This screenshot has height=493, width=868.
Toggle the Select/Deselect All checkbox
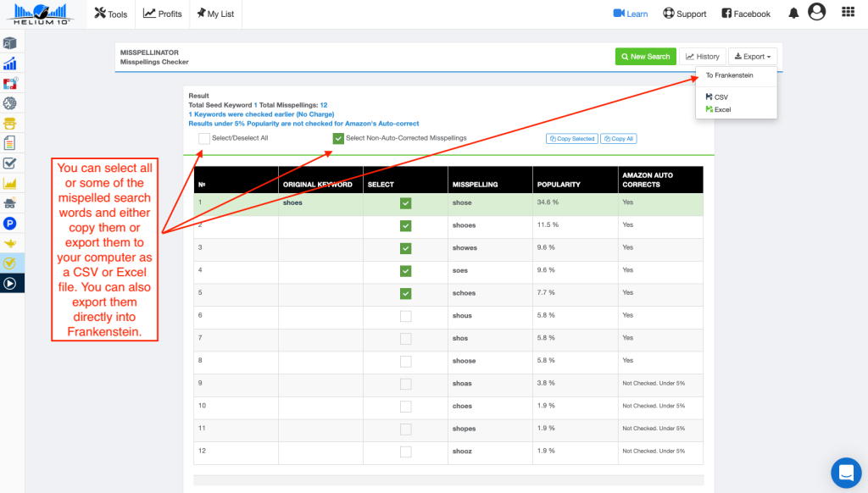204,138
